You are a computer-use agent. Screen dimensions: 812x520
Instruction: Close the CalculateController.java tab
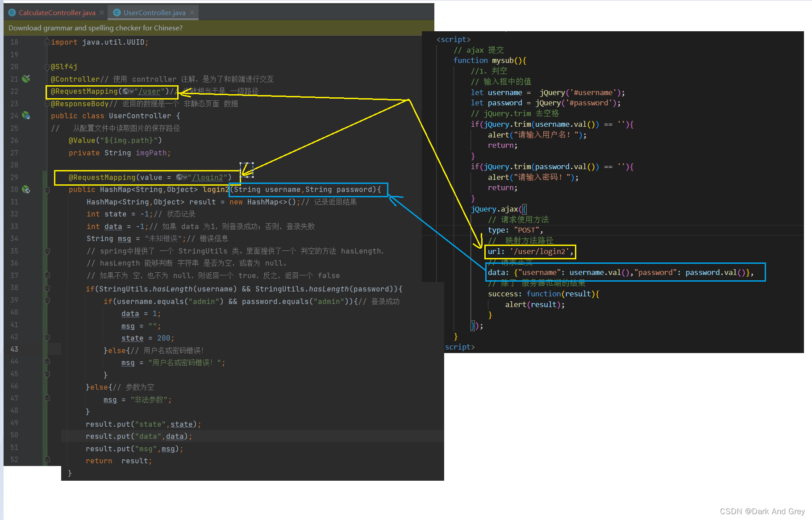click(102, 12)
